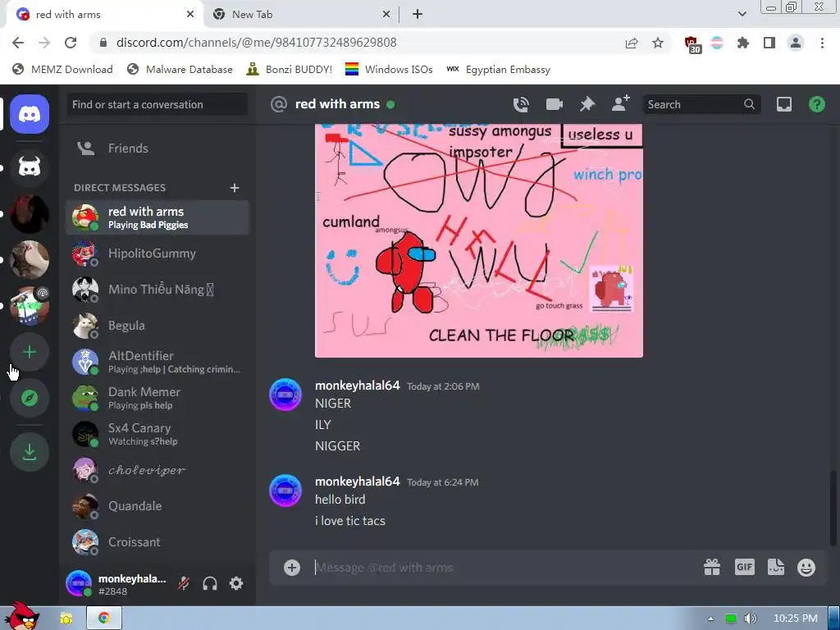The height and width of the screenshot is (630, 840).
Task: Add friends to this DM
Action: click(620, 103)
